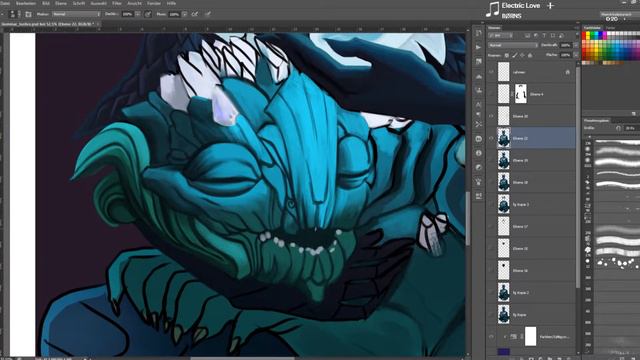Image resolution: width=640 pixels, height=360 pixels.
Task: Open the crossed-tools presets icon in dock
Action: point(478,124)
